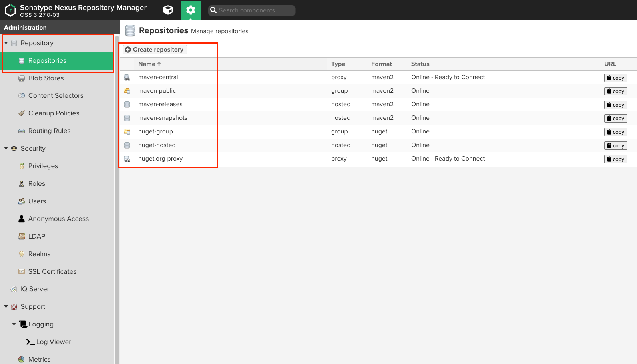
Task: Click the Log Viewer terminal icon
Action: point(30,342)
